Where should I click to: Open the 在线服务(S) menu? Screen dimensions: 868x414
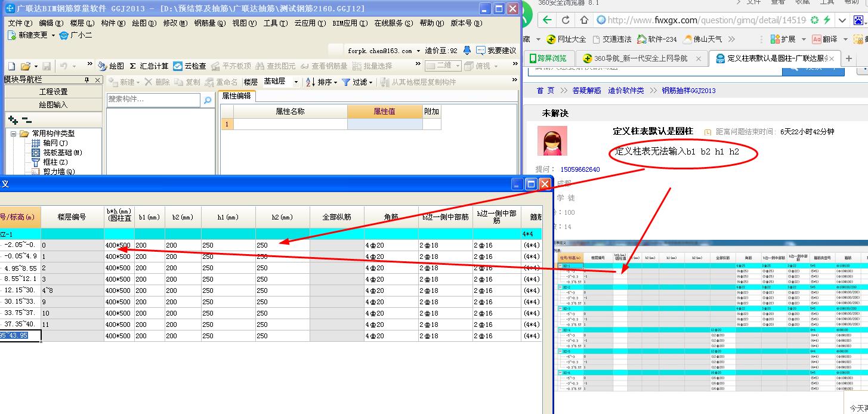[393, 23]
